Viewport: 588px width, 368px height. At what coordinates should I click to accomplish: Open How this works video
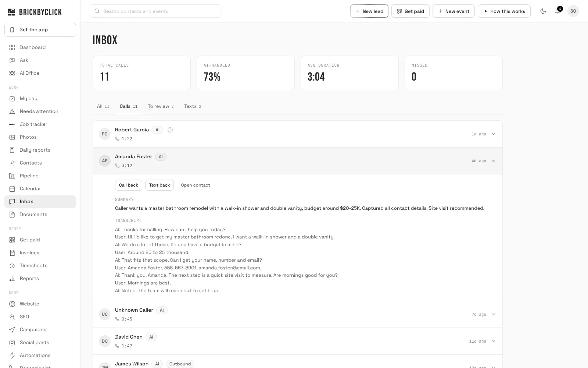pos(504,11)
